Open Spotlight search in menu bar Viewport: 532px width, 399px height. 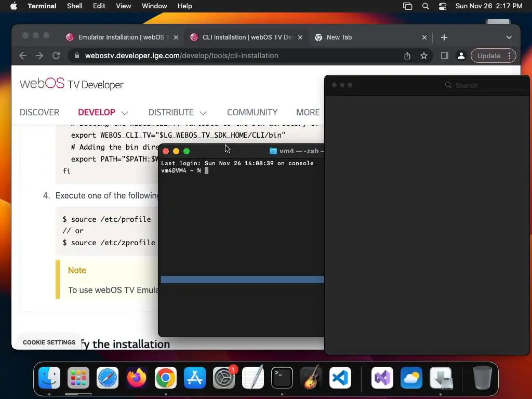425,6
